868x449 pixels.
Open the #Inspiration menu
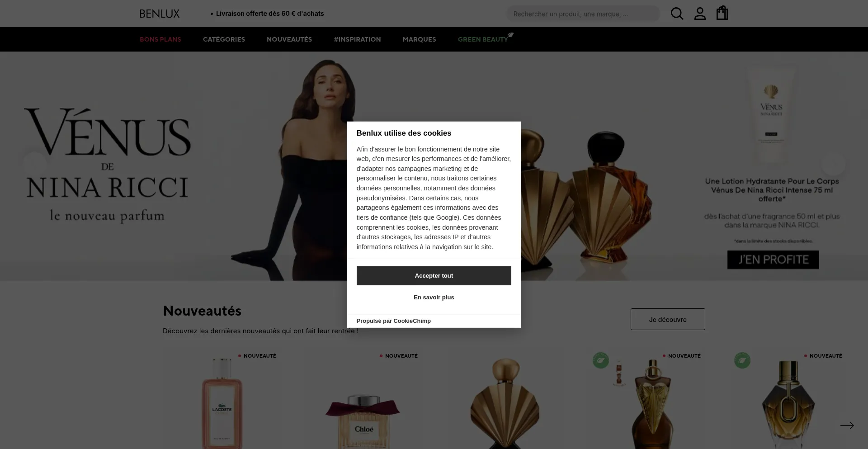pyautogui.click(x=357, y=39)
